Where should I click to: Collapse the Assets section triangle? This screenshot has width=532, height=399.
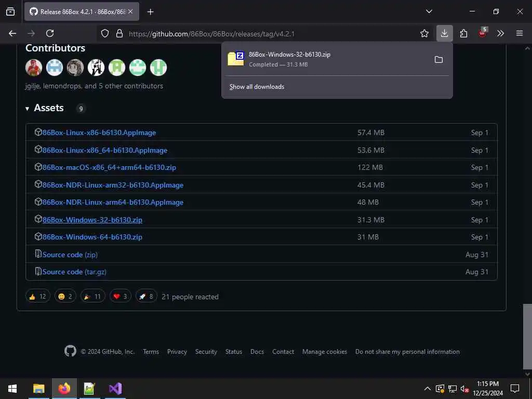tap(27, 109)
